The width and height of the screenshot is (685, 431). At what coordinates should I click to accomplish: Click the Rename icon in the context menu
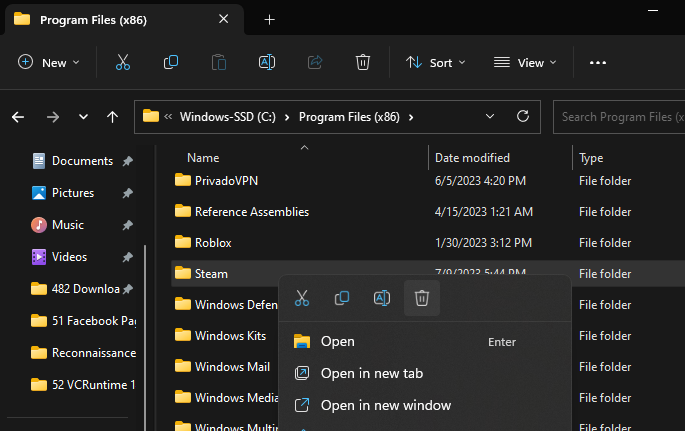pyautogui.click(x=381, y=298)
